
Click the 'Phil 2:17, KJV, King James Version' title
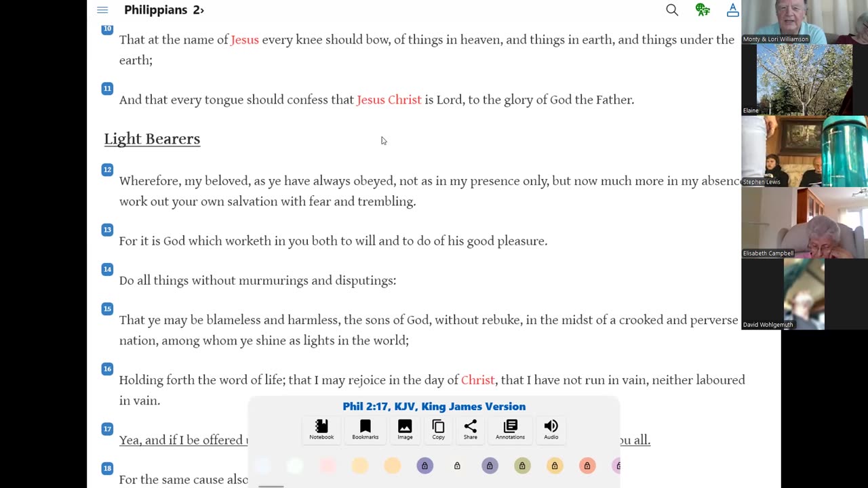pyautogui.click(x=434, y=407)
